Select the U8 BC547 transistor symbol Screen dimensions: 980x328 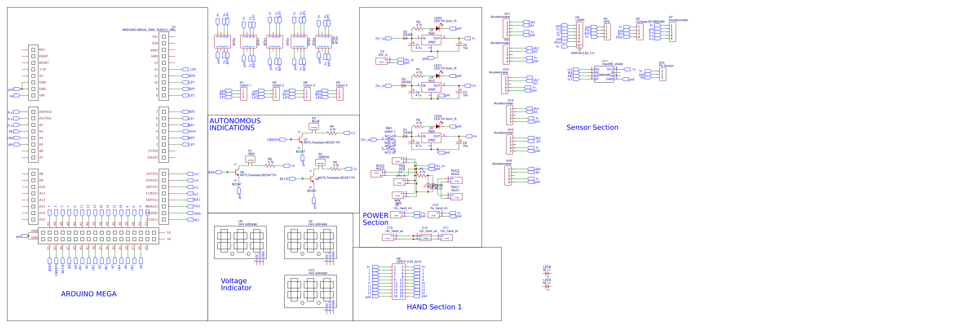coord(311,179)
